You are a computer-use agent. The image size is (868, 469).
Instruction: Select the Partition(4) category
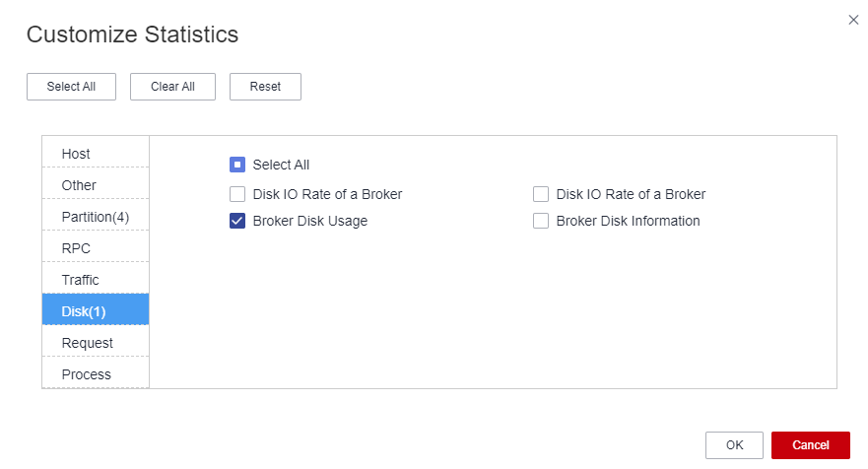pyautogui.click(x=96, y=215)
